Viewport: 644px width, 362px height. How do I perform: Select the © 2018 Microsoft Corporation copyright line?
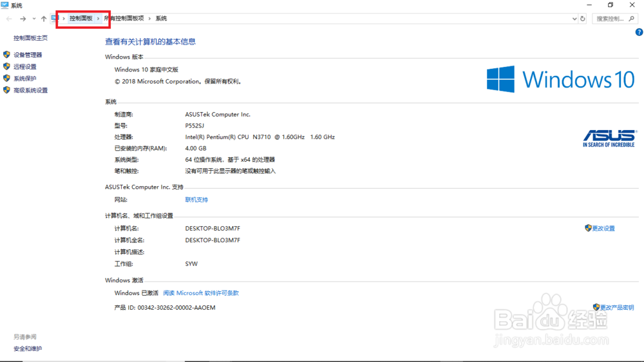click(x=178, y=82)
